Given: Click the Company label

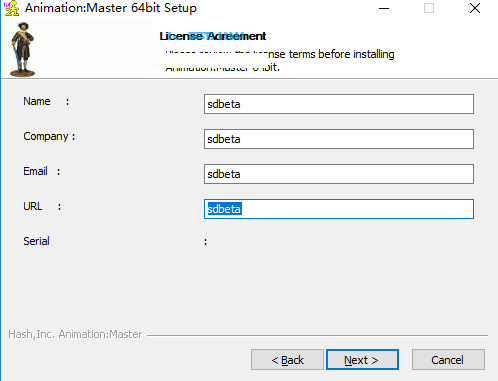Looking at the screenshot, I should tap(46, 136).
